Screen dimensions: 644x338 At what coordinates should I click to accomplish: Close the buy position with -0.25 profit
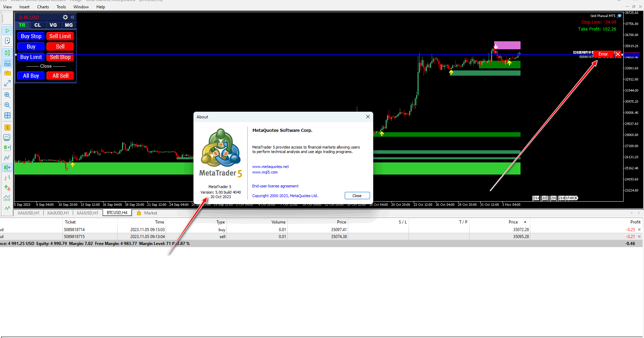pyautogui.click(x=639, y=230)
